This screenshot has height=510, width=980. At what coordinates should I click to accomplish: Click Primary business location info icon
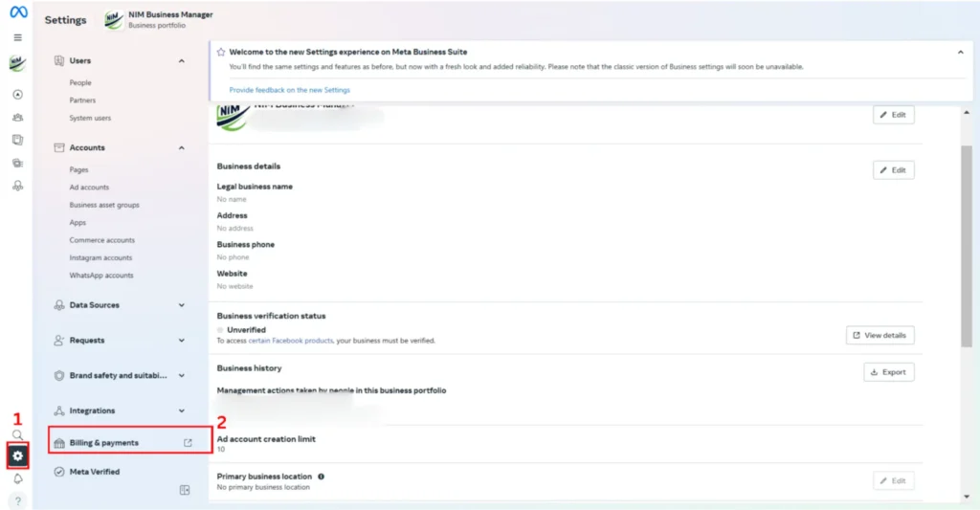[322, 477]
